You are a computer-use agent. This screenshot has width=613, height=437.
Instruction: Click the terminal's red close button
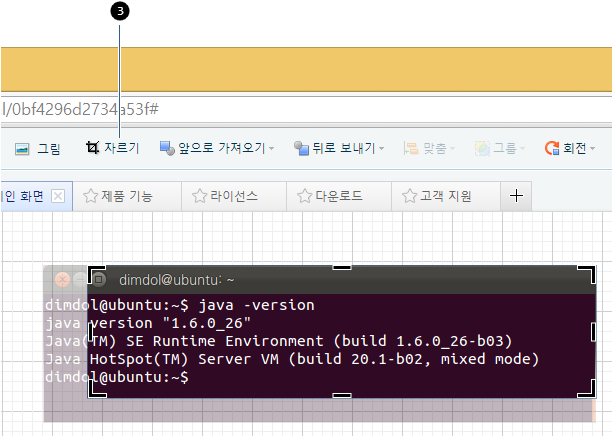pos(62,279)
